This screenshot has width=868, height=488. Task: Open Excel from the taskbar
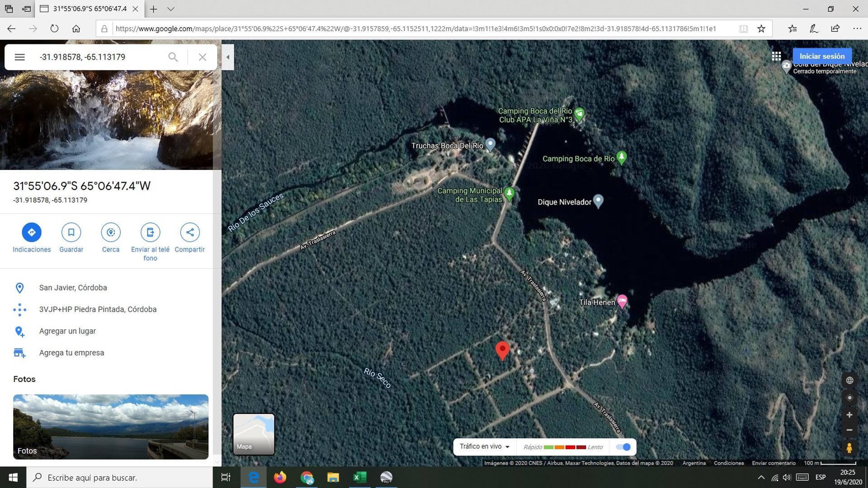(x=359, y=477)
